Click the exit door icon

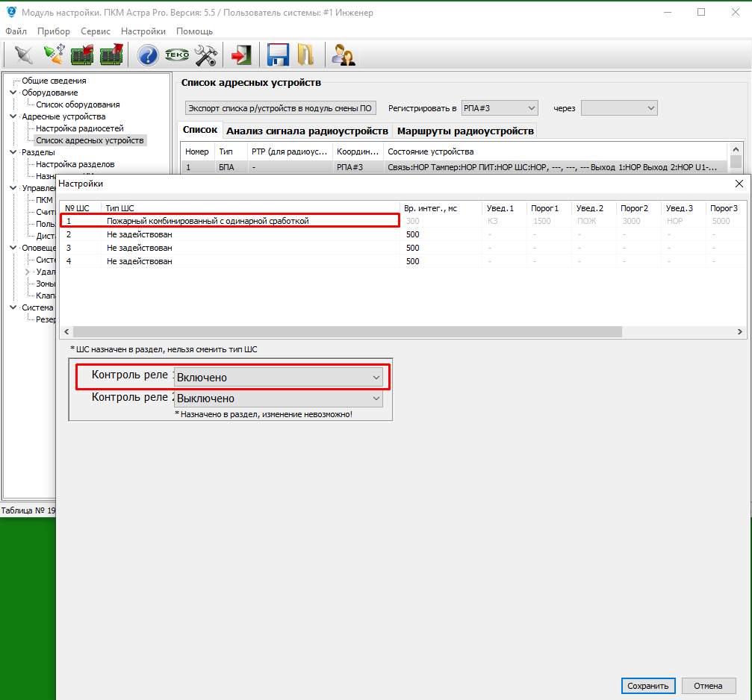pyautogui.click(x=240, y=54)
